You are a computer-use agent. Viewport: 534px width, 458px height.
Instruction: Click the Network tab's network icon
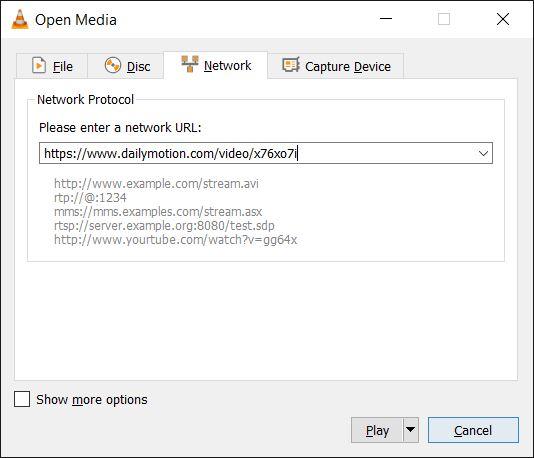tap(190, 64)
